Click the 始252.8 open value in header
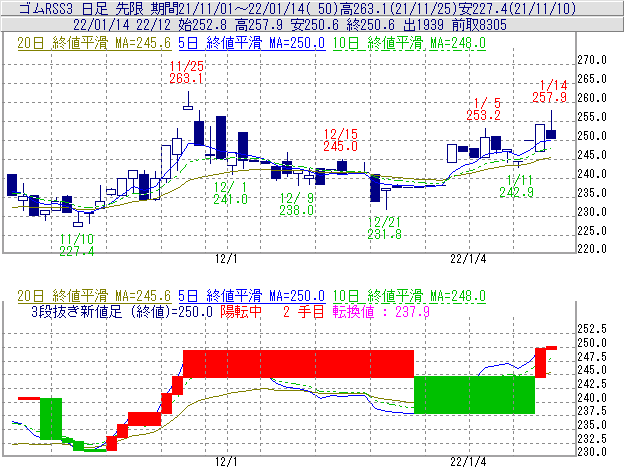Image resolution: width=624 pixels, height=475 pixels. (203, 25)
